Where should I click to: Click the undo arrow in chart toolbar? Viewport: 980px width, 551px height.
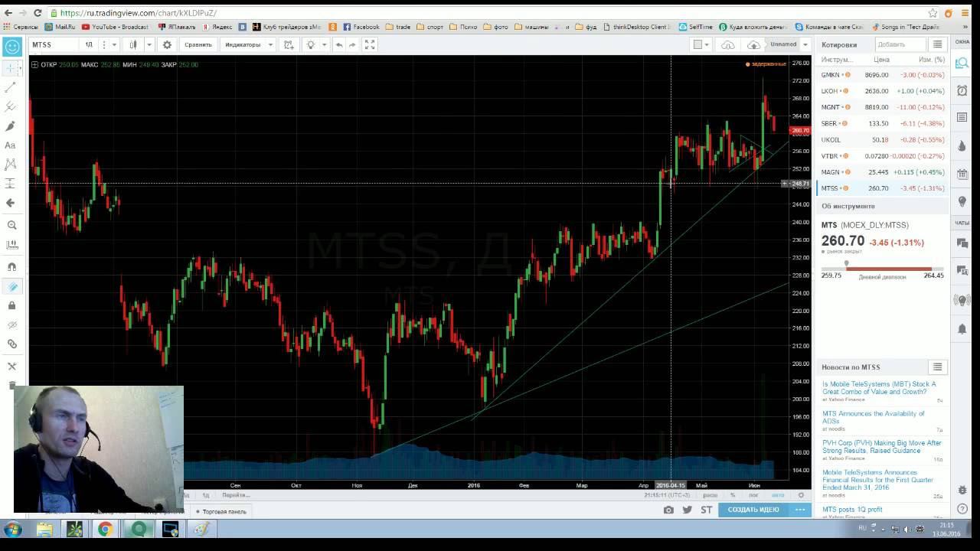[339, 44]
